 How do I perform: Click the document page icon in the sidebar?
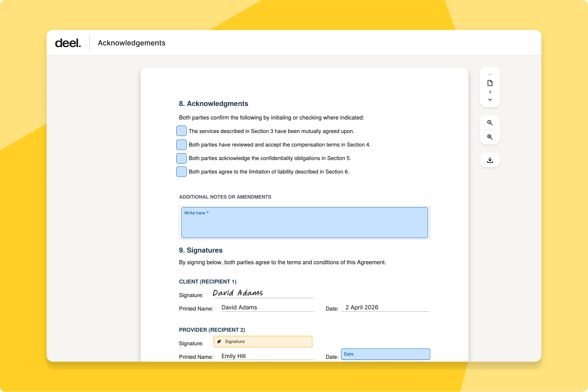coord(490,83)
